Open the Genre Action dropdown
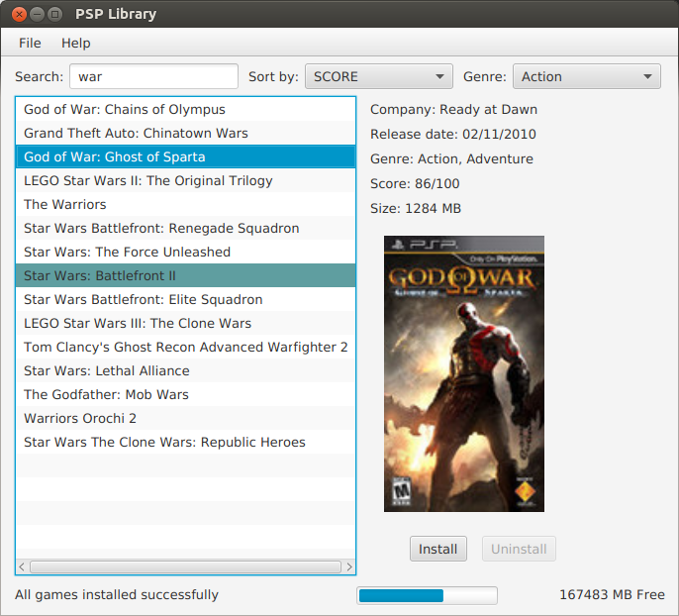This screenshot has height=616, width=679. tap(587, 76)
